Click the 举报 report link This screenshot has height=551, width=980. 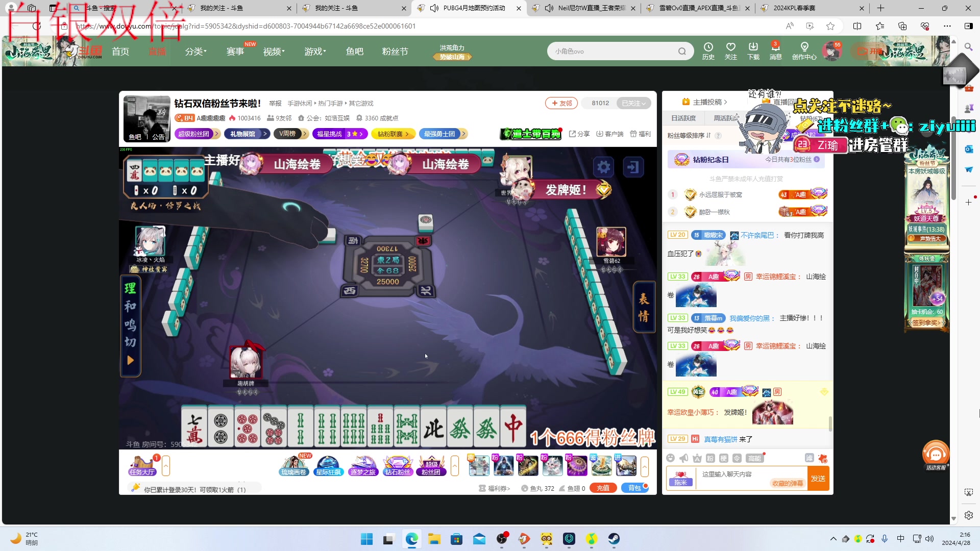click(275, 104)
